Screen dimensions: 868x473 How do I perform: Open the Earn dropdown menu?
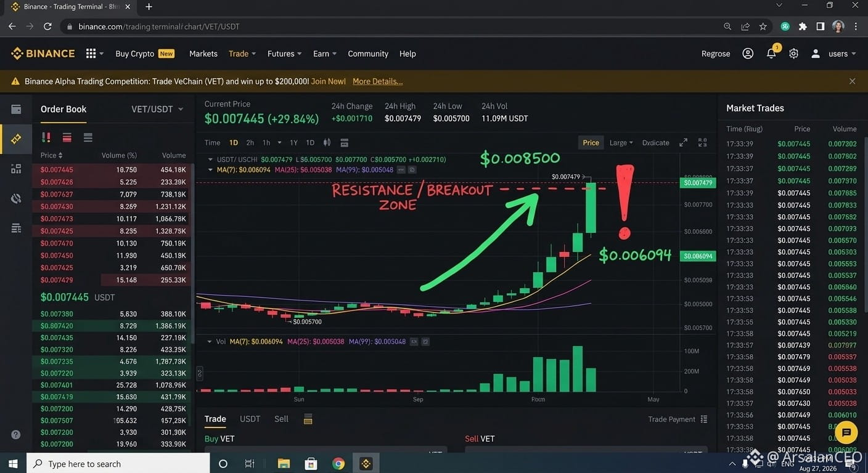325,54
